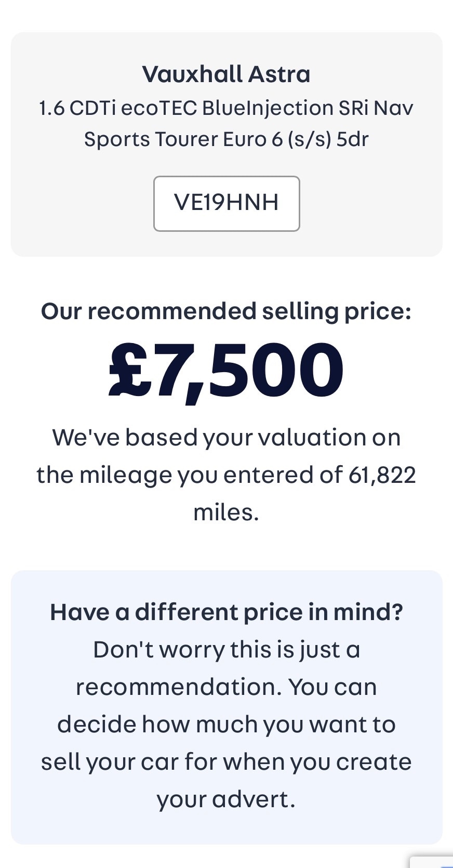Click the £7,500 recommended price
The height and width of the screenshot is (868, 453).
click(x=226, y=370)
